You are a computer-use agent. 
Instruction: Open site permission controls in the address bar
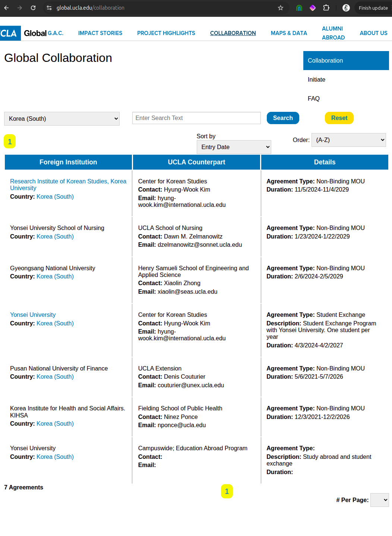pyautogui.click(x=50, y=8)
